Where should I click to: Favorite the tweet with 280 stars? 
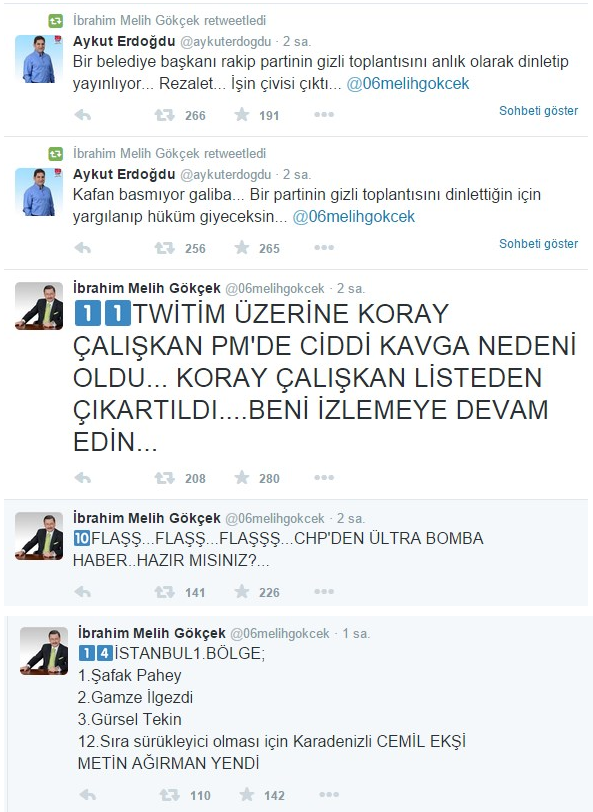pos(241,477)
